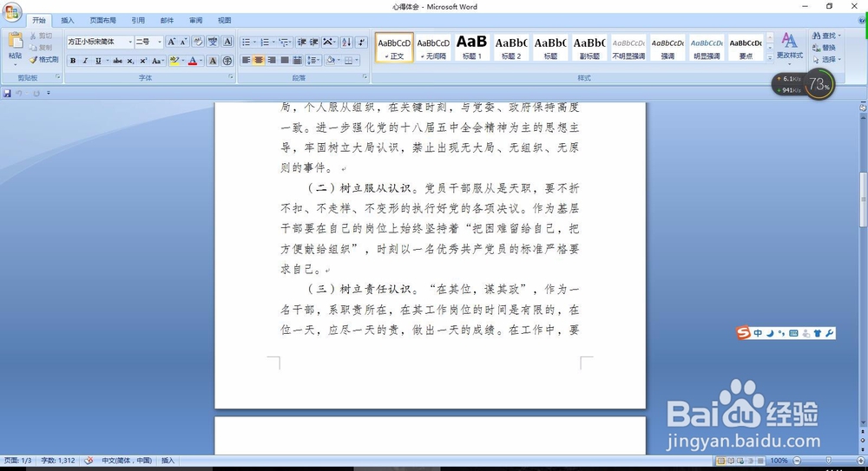Screen dimensions: 868x471
Task: Open the round Office button menu
Action: (12, 11)
